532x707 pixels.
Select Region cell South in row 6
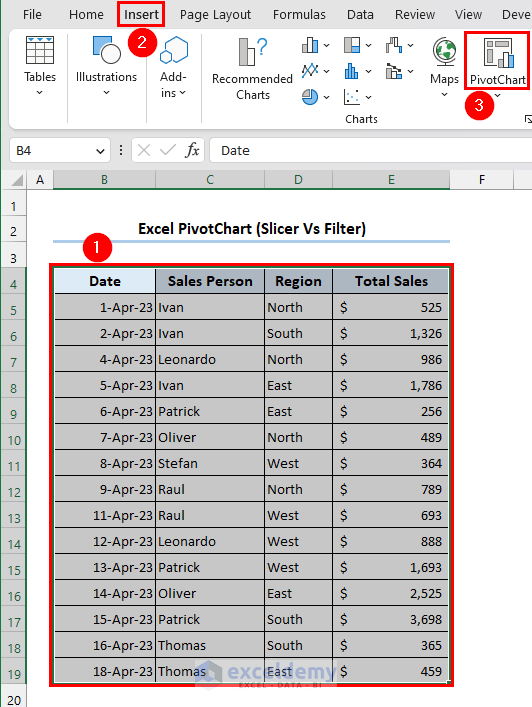(298, 334)
